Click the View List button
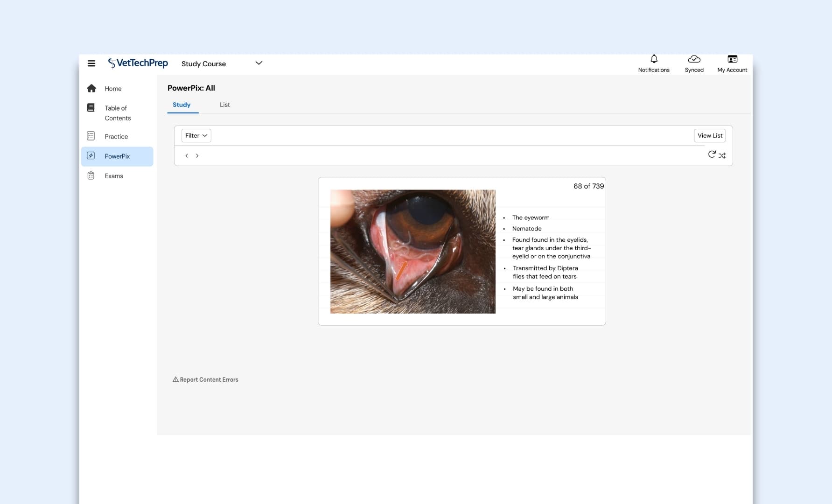The image size is (832, 504). [709, 135]
